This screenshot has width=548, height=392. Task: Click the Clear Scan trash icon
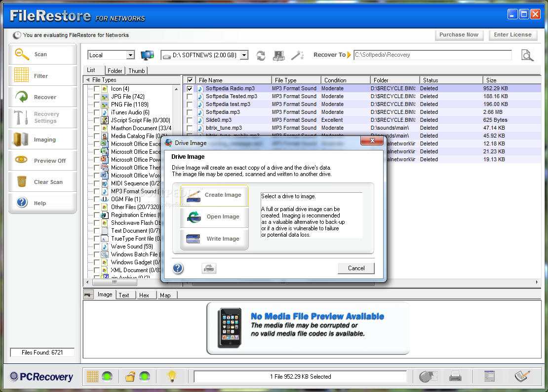point(22,181)
